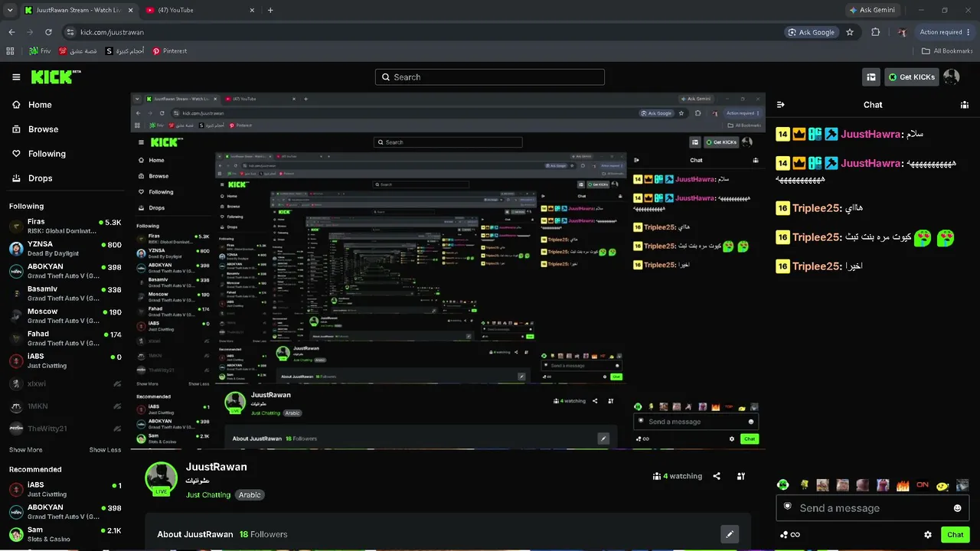
Task: Go back in the browser
Action: tap(11, 32)
